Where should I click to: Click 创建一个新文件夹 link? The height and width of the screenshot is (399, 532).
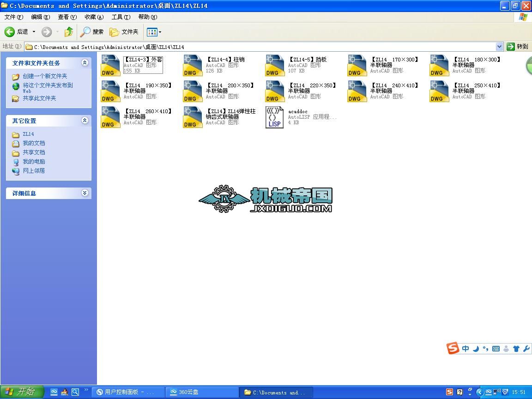point(45,76)
